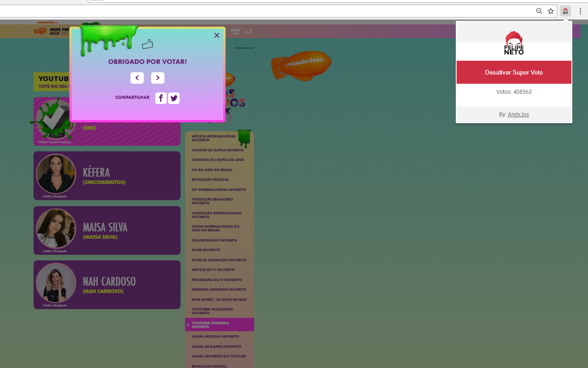The width and height of the screenshot is (588, 368).
Task: Open category Artista de TV Favorito
Action: [213, 270]
